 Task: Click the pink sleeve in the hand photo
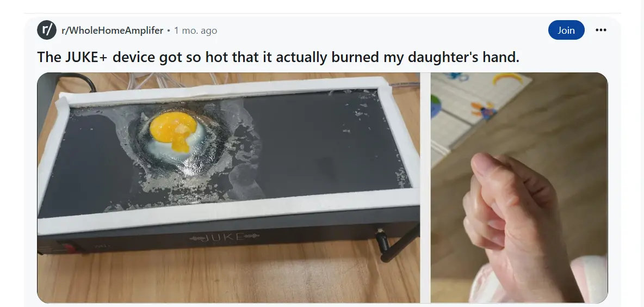(x=591, y=279)
